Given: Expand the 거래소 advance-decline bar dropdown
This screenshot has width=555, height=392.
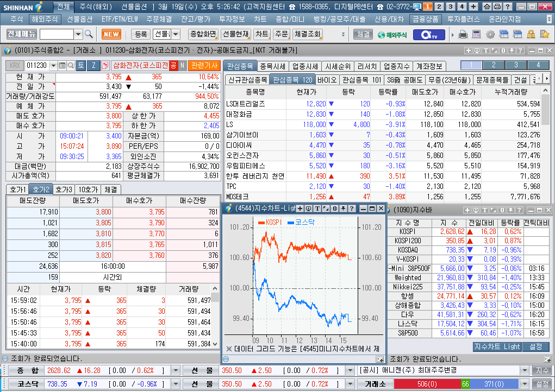Looking at the screenshot, I should [x=525, y=384].
